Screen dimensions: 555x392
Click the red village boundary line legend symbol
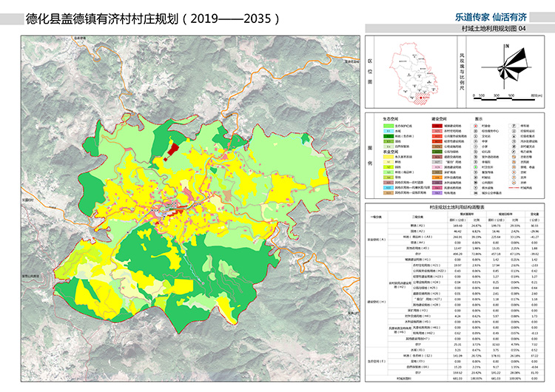514,188
